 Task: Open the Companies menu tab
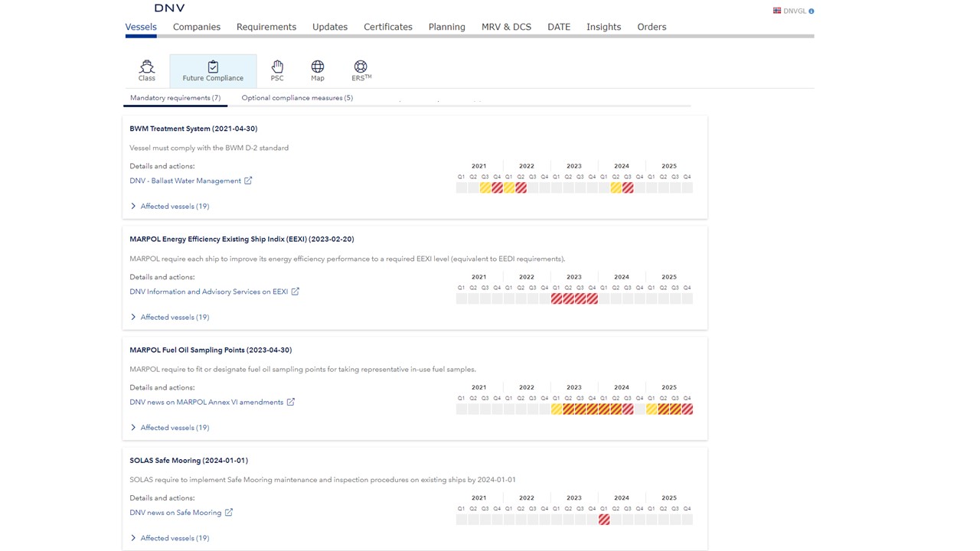[x=197, y=27]
